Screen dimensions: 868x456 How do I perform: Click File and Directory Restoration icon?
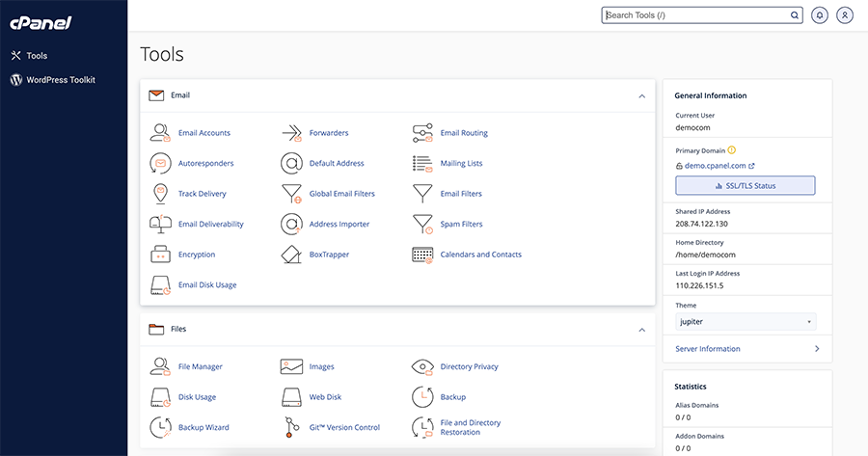(x=422, y=427)
